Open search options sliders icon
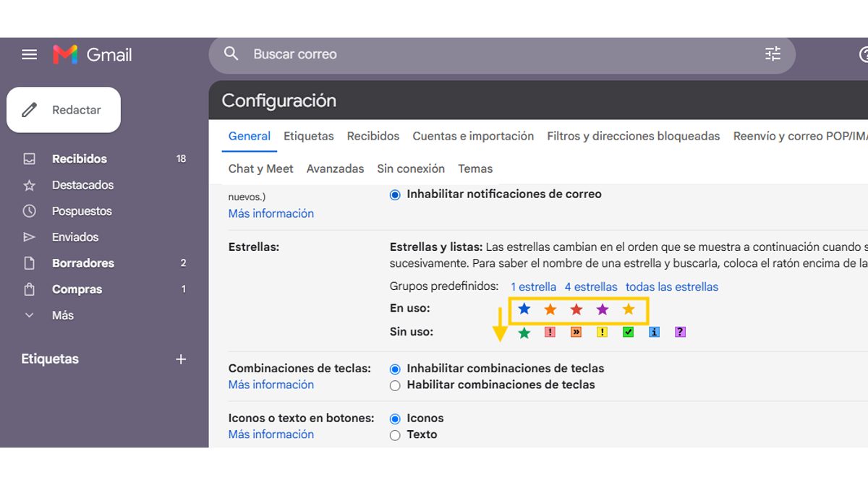Image resolution: width=868 pixels, height=488 pixels. pos(773,53)
